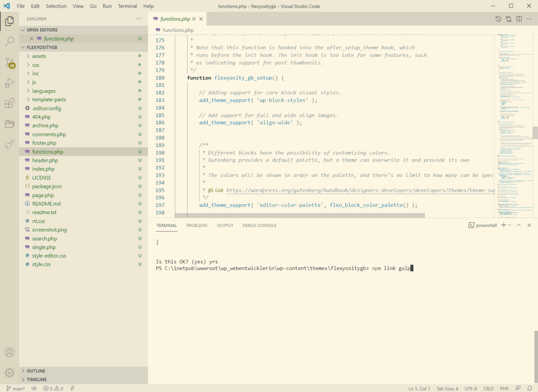Open editor more actions ellipsis
Viewport: 538px width, 392px height.
tap(529, 19)
